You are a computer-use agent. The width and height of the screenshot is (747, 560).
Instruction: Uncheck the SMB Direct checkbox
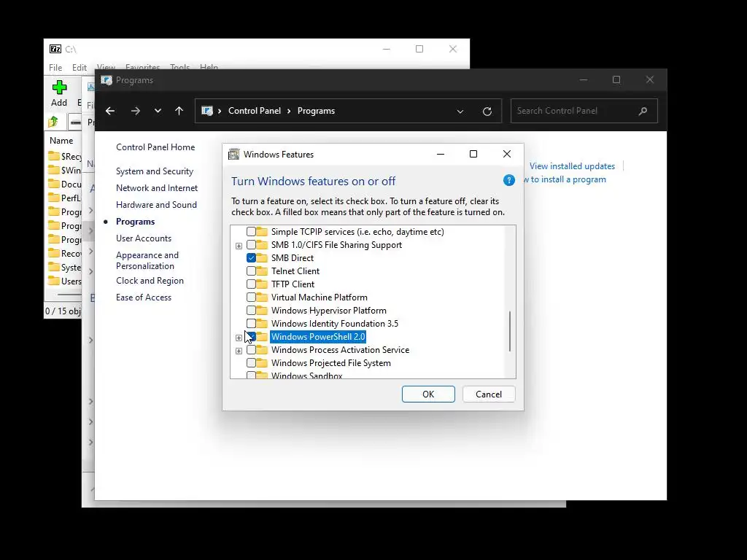click(251, 257)
